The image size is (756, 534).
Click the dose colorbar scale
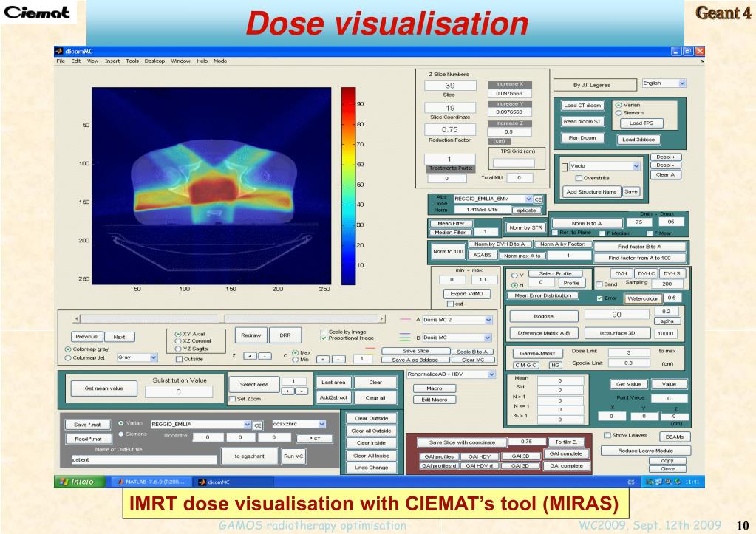coord(348,186)
